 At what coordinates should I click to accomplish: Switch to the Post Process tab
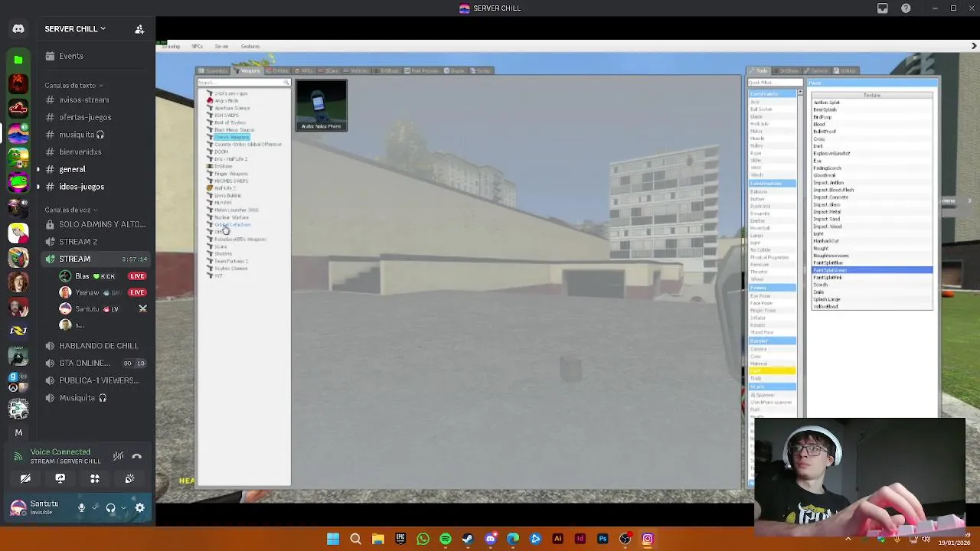coord(422,70)
